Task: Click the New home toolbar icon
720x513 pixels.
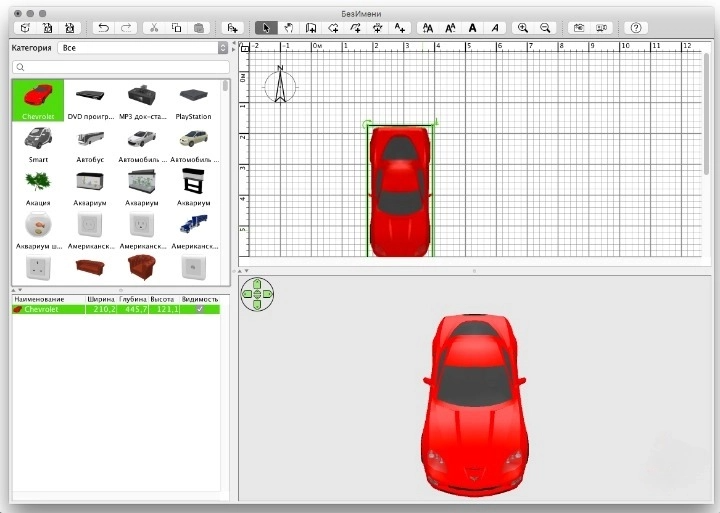Action: (x=23, y=28)
